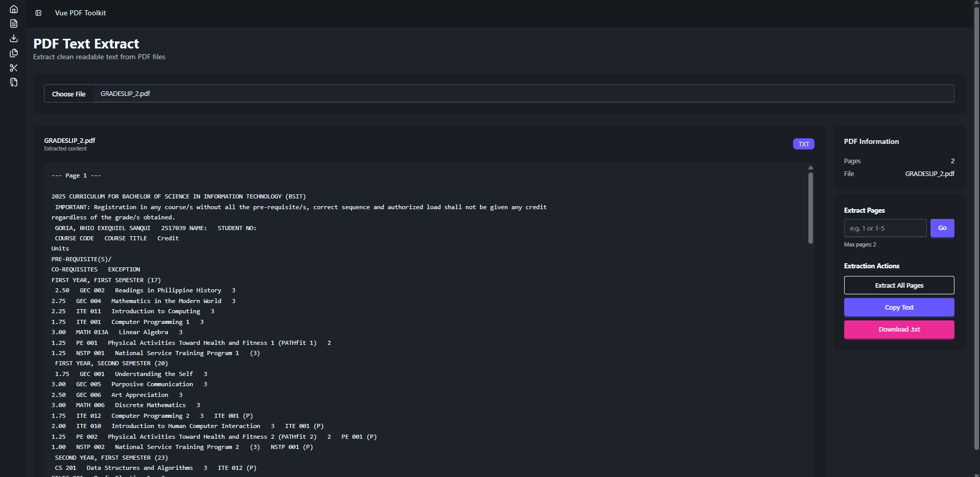Viewport: 980px width, 477px height.
Task: Click the 'Max pages: 2' hint text
Action: point(860,244)
